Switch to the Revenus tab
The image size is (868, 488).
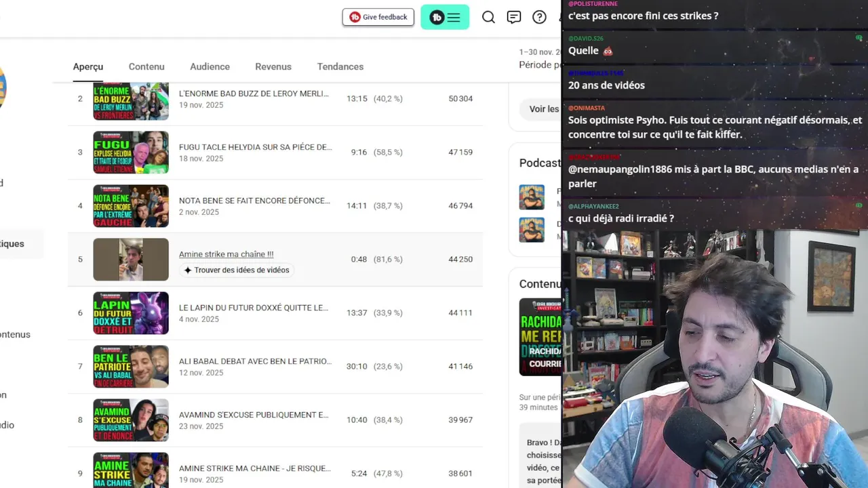[x=273, y=66]
